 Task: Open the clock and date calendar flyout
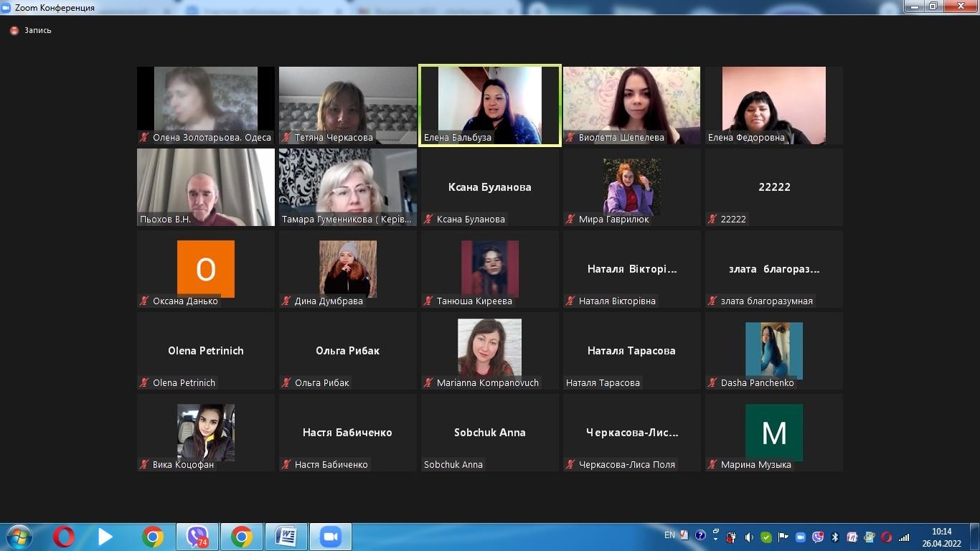coord(941,537)
